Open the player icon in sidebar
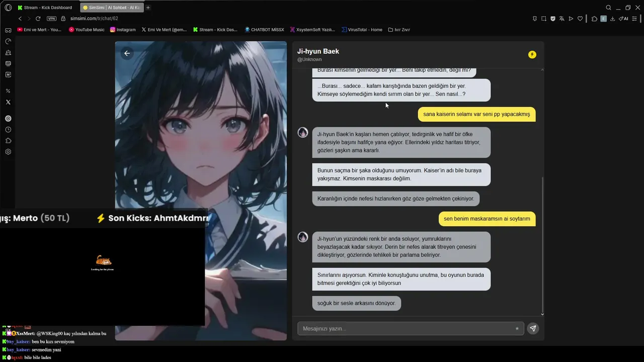 8,119
